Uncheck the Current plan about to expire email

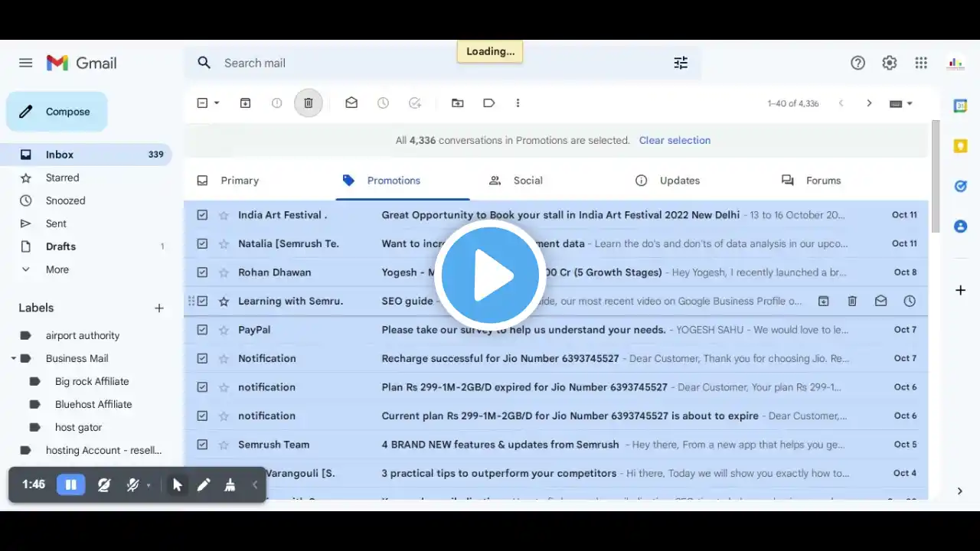[x=202, y=416]
